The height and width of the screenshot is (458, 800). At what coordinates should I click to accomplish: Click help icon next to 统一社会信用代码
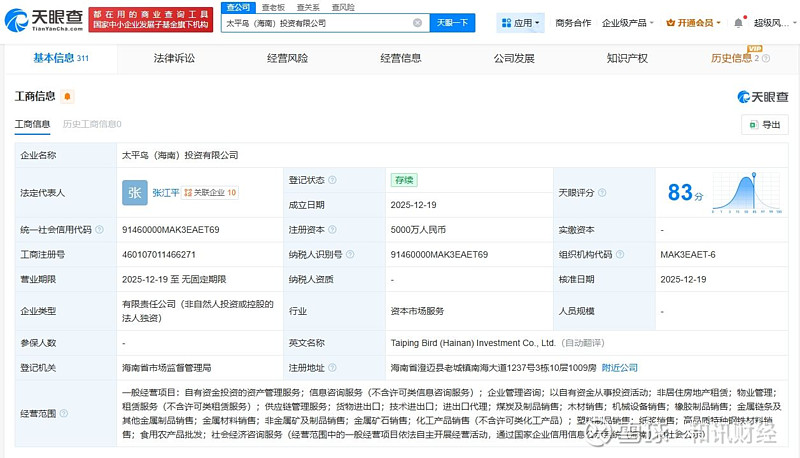(97, 229)
